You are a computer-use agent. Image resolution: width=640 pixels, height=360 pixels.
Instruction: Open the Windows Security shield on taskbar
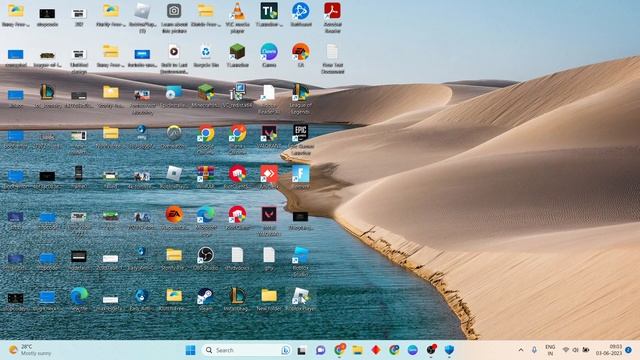point(449,350)
